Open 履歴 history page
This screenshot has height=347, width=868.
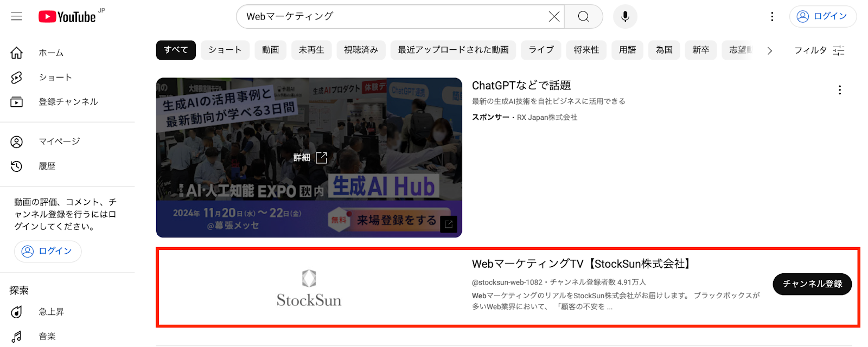[47, 166]
